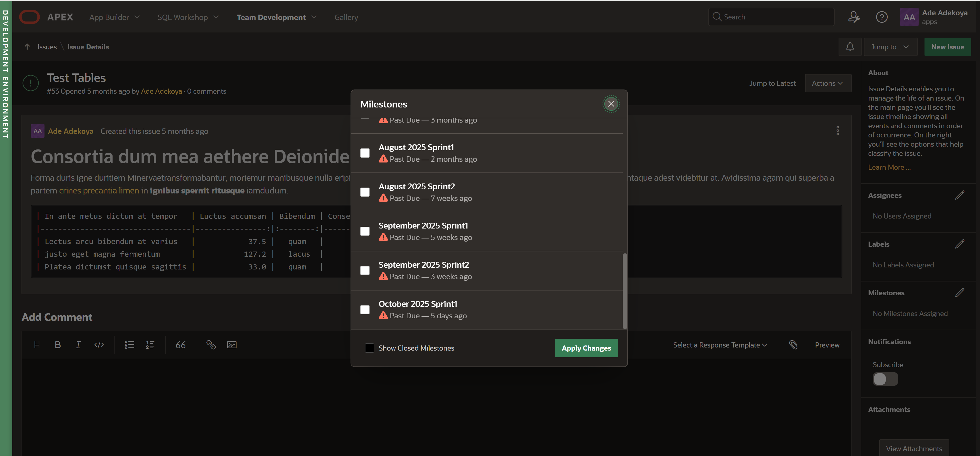Edit Labels with pencil icon
This screenshot has height=456, width=980.
click(x=960, y=244)
